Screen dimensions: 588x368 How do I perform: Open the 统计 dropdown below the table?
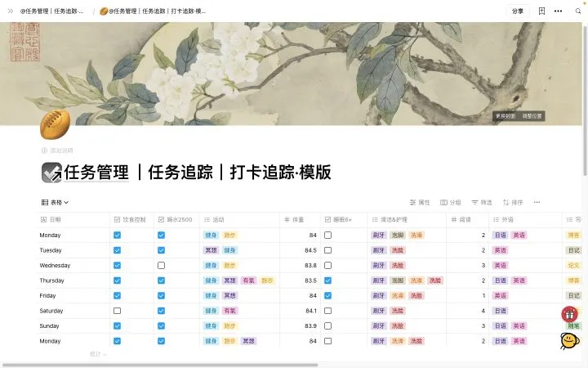[x=98, y=354]
